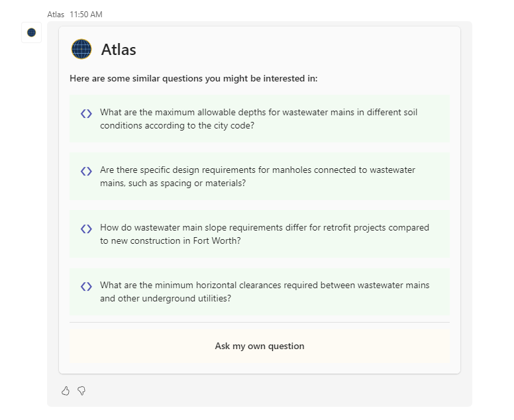Click the 11:50 AM message timestamp

click(x=86, y=15)
